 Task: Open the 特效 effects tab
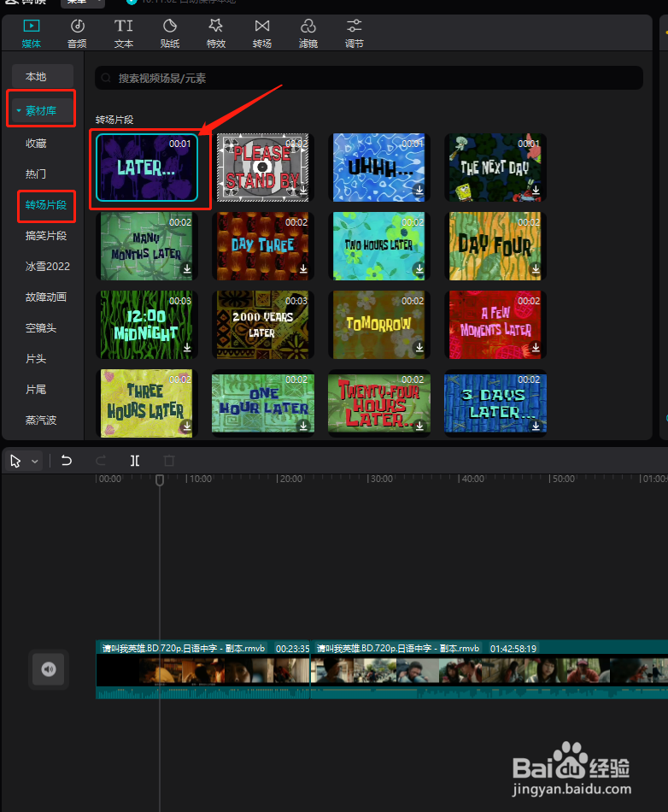(216, 33)
